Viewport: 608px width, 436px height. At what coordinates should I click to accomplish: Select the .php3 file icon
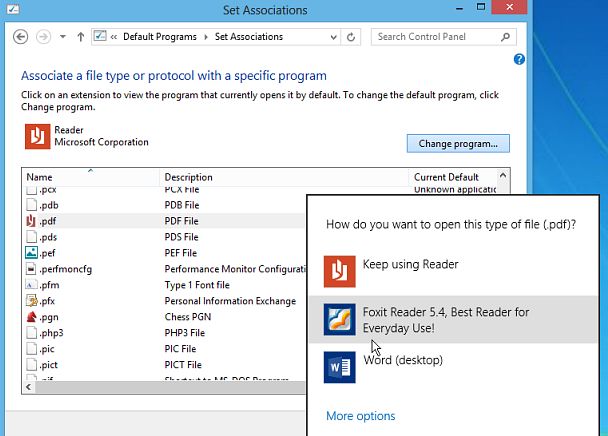(31, 332)
